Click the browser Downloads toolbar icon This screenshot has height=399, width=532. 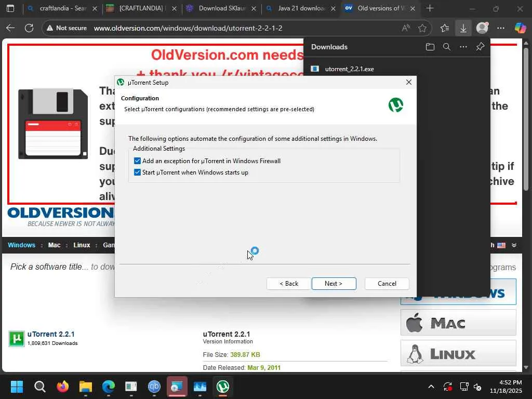click(463, 28)
